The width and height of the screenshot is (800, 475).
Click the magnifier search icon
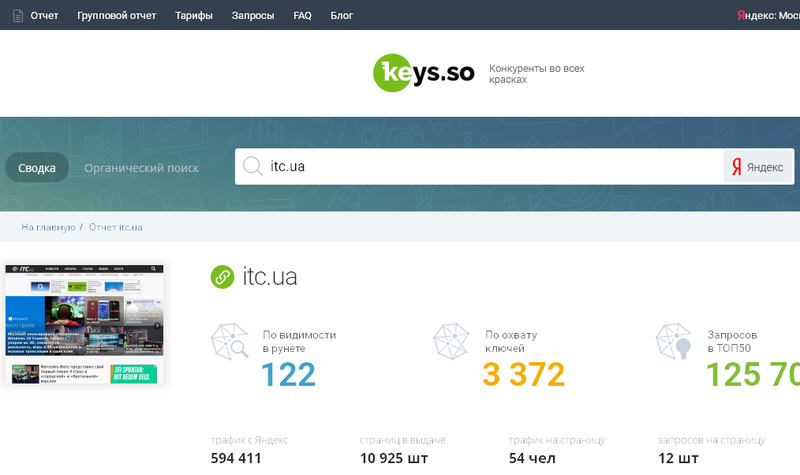253,166
